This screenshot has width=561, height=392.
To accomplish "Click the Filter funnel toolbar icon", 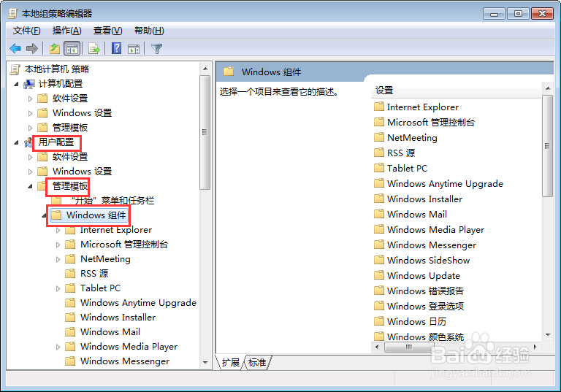I will [x=157, y=48].
